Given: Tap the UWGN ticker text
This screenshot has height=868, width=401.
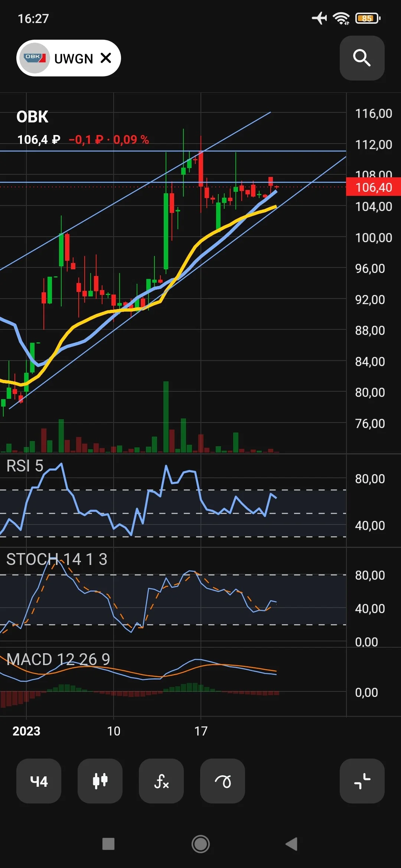Looking at the screenshot, I should [74, 59].
